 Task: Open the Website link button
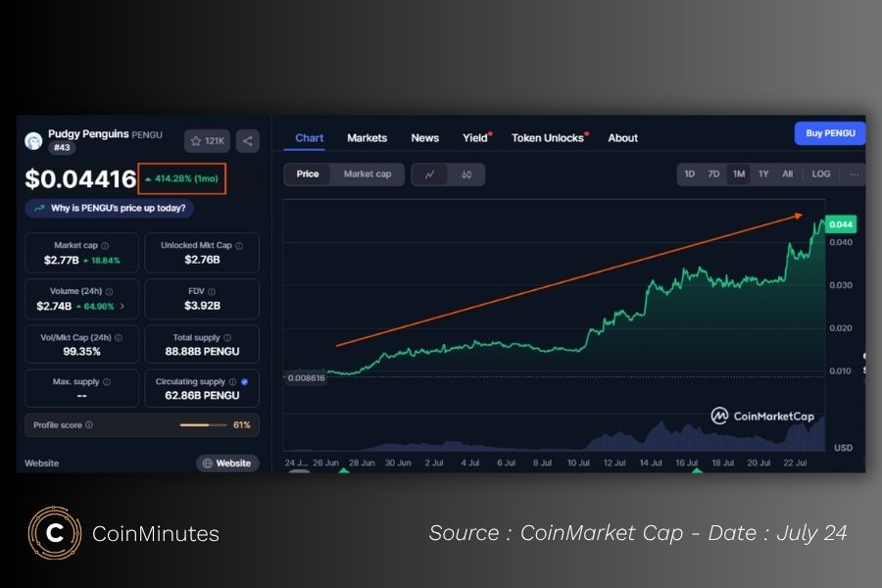pyautogui.click(x=227, y=464)
